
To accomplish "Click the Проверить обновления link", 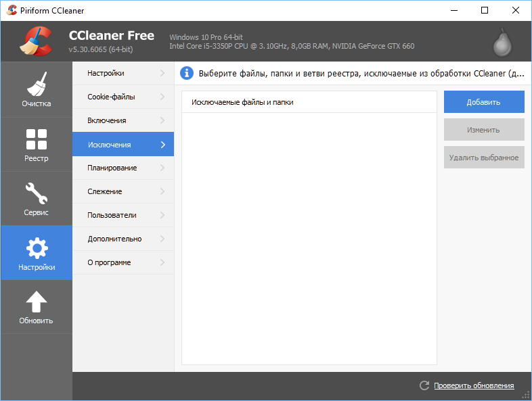I will point(474,385).
